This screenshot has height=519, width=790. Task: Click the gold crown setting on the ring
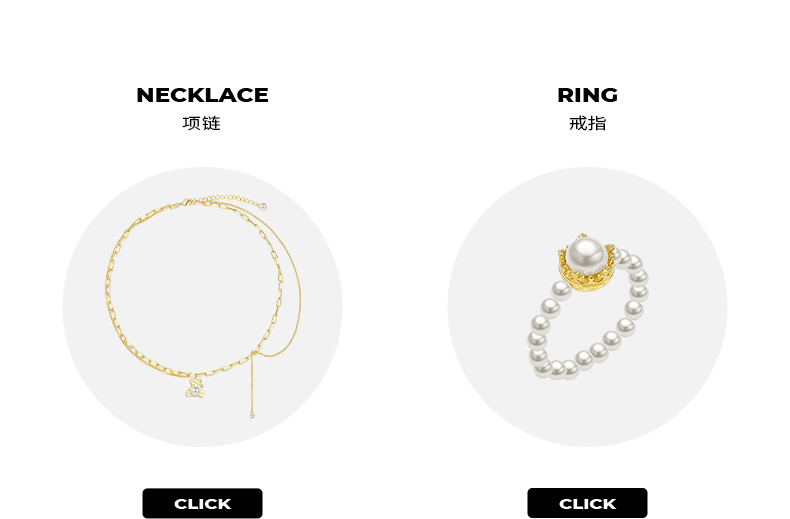pyautogui.click(x=586, y=278)
